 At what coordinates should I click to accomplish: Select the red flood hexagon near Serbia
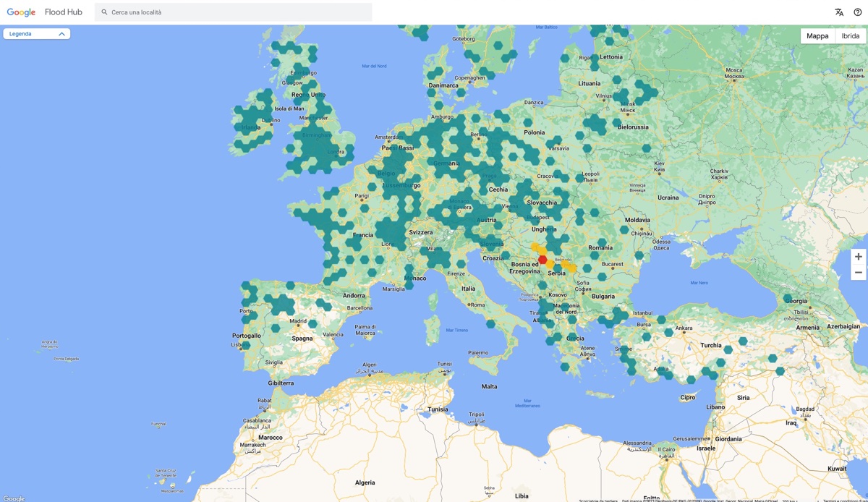(x=542, y=260)
